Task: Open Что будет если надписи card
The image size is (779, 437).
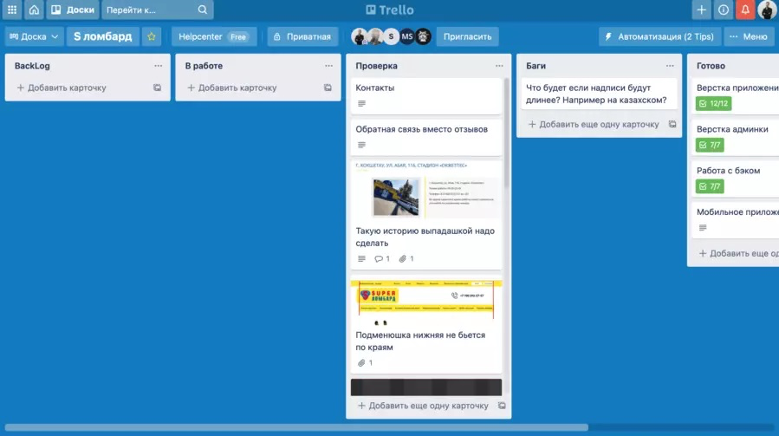Action: pos(599,94)
